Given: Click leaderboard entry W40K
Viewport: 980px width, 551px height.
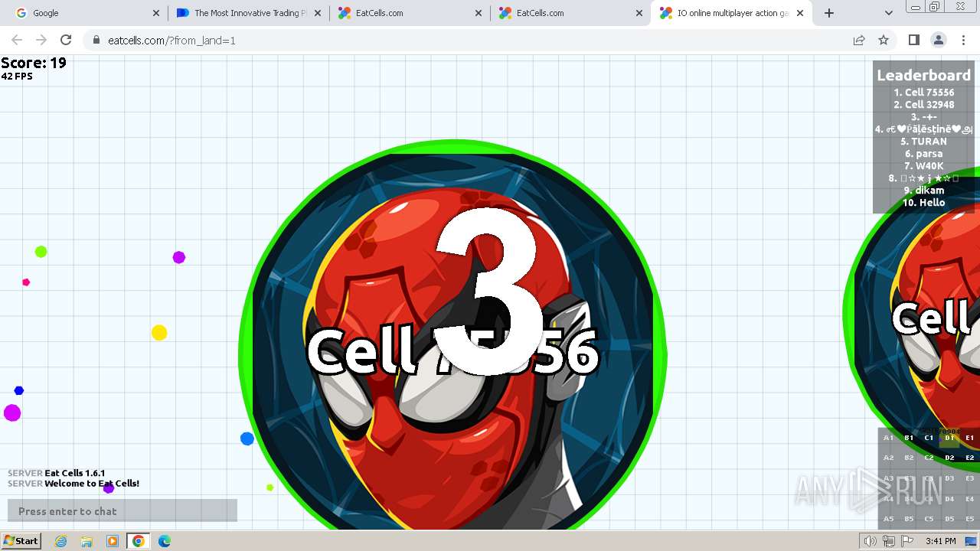Looking at the screenshot, I should 923,166.
